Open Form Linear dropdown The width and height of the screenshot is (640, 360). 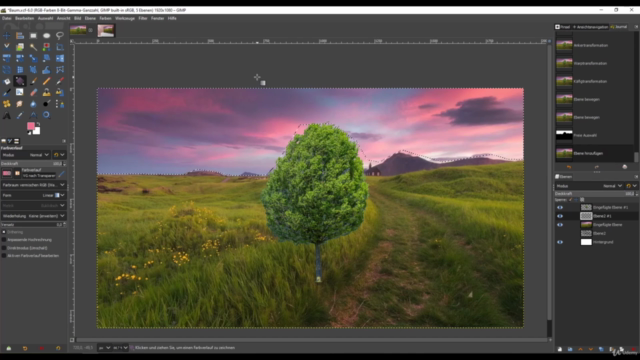[x=33, y=195]
